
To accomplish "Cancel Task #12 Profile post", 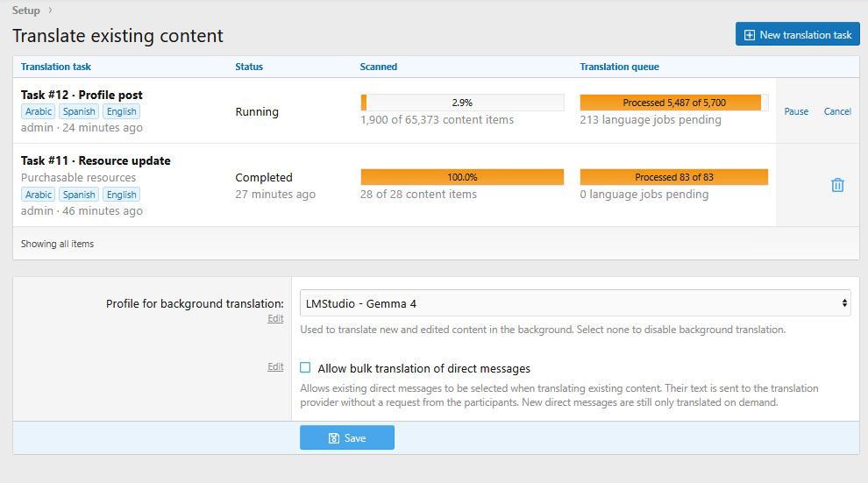I will pyautogui.click(x=837, y=111).
